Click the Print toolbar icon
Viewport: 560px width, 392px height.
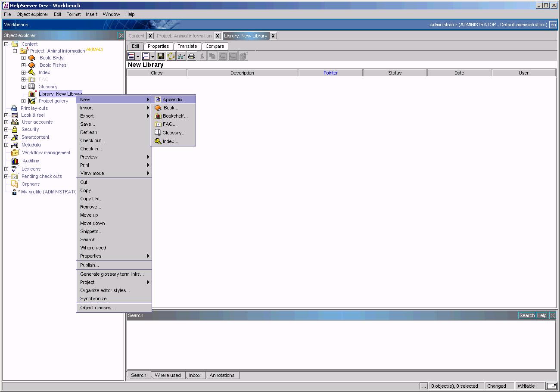[192, 56]
